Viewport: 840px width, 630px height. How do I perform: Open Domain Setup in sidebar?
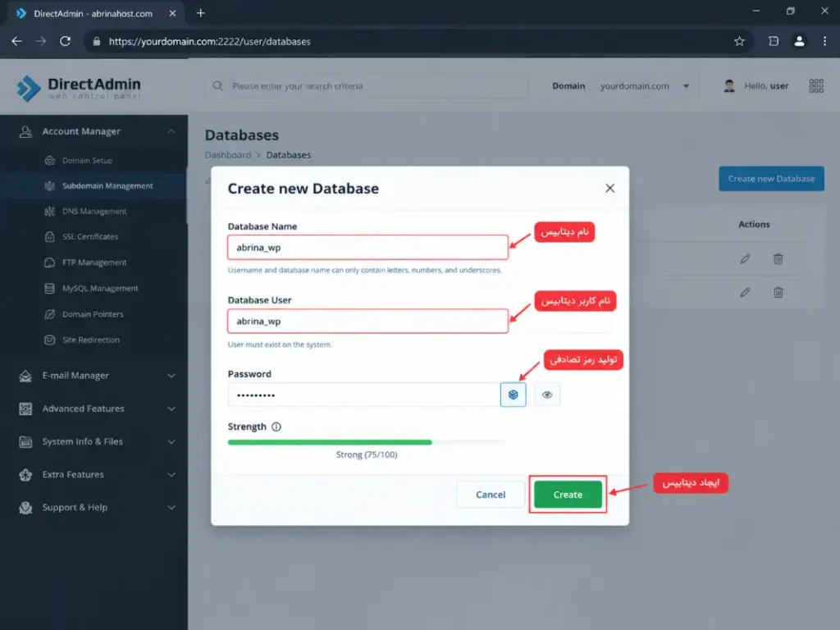point(87,160)
